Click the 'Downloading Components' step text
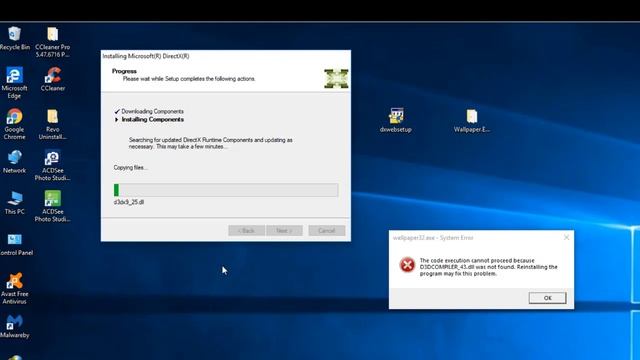This screenshot has width=640, height=360. 153,111
